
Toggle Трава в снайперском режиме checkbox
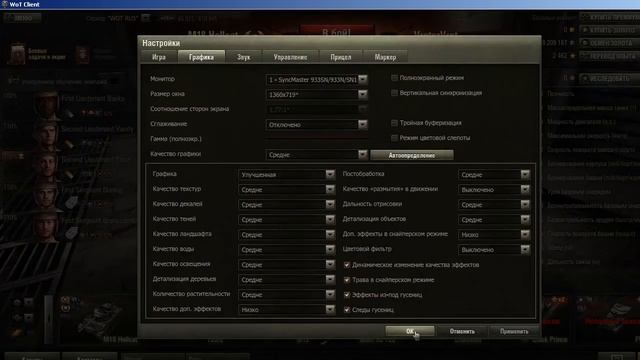click(347, 280)
